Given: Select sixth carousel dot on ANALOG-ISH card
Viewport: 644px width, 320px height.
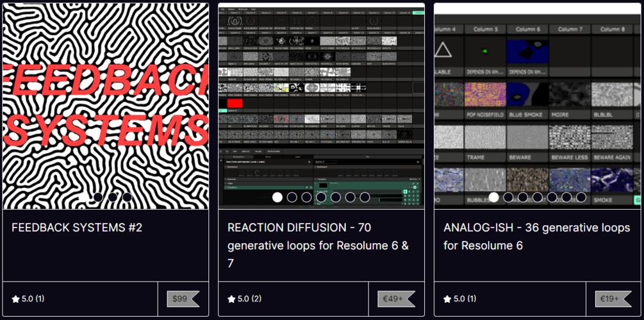Looking at the screenshot, I should pyautogui.click(x=566, y=197).
